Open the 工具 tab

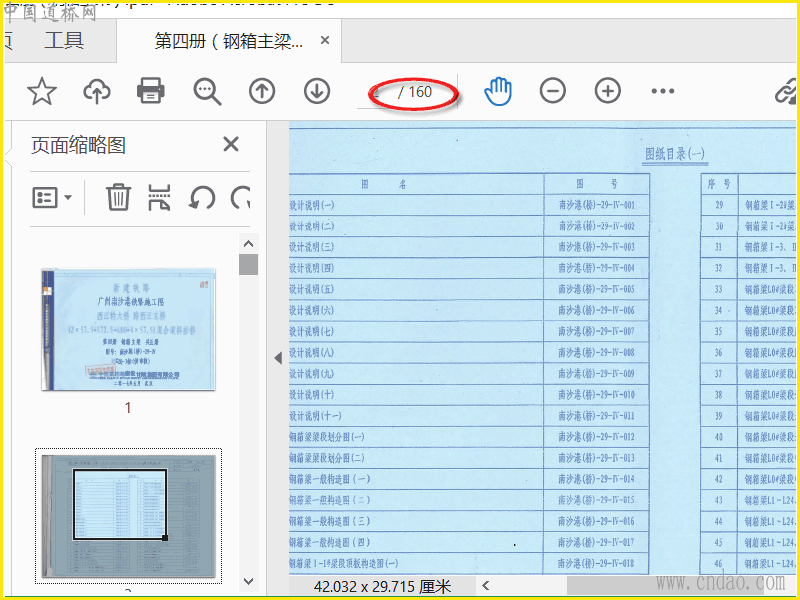[x=64, y=40]
